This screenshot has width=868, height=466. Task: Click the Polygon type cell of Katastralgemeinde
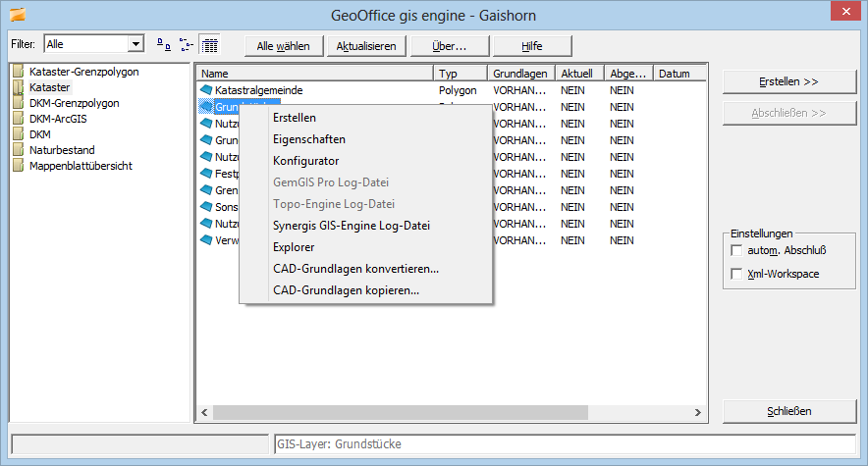coord(458,90)
